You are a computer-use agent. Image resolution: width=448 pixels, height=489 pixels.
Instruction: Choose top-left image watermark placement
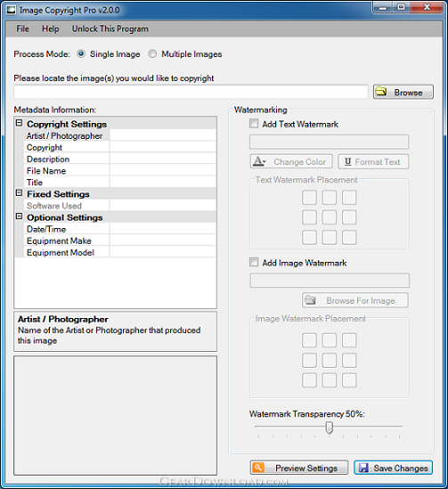[x=309, y=340]
